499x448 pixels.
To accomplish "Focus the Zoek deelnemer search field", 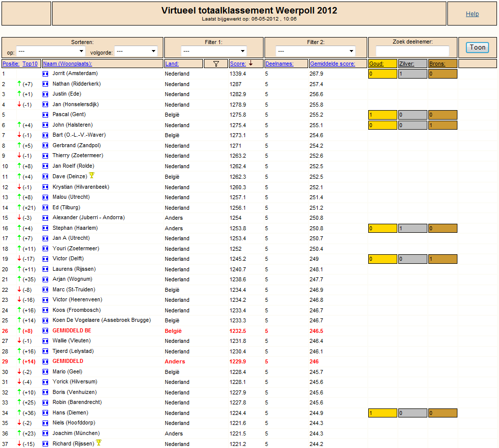I will 412,51.
